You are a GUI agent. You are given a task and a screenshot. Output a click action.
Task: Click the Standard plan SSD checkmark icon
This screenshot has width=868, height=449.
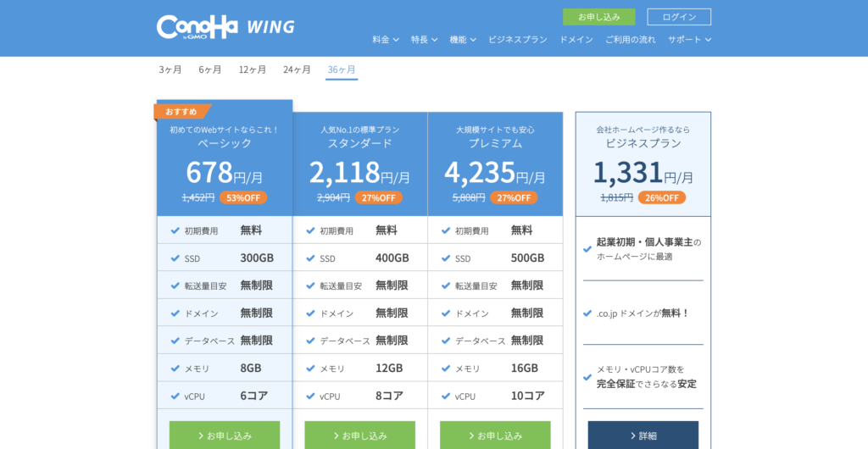[310, 258]
